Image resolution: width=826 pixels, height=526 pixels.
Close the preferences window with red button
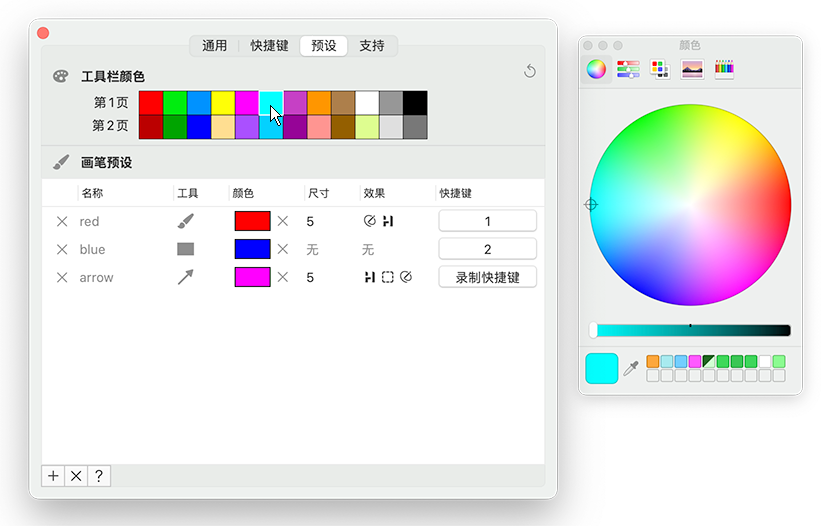(43, 33)
